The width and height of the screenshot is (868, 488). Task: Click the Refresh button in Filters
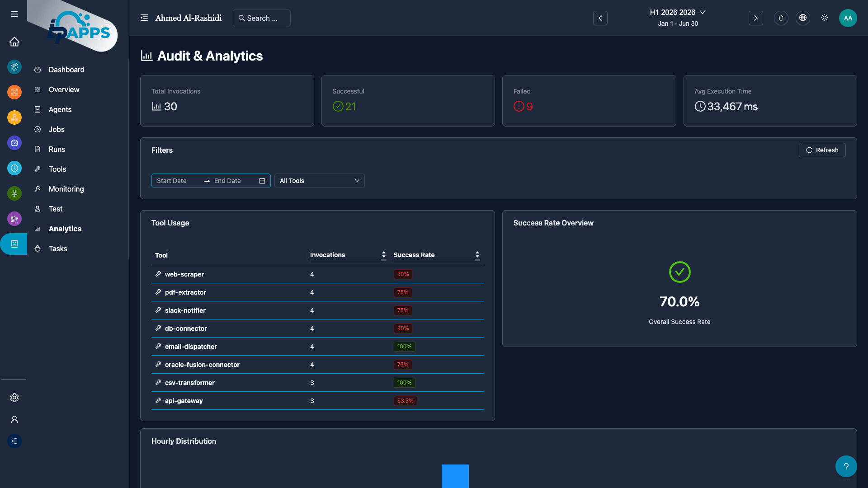(822, 150)
